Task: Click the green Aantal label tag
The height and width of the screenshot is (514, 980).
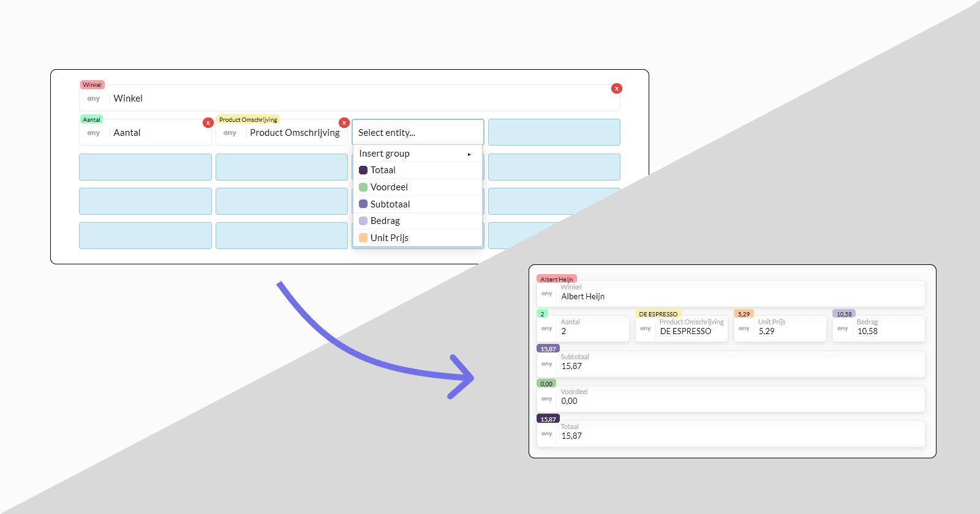Action: click(x=91, y=120)
